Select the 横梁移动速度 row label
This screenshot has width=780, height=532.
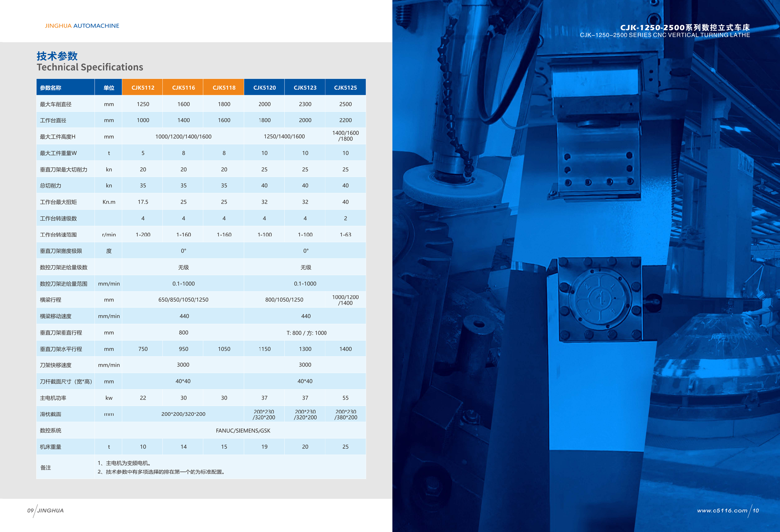56,316
